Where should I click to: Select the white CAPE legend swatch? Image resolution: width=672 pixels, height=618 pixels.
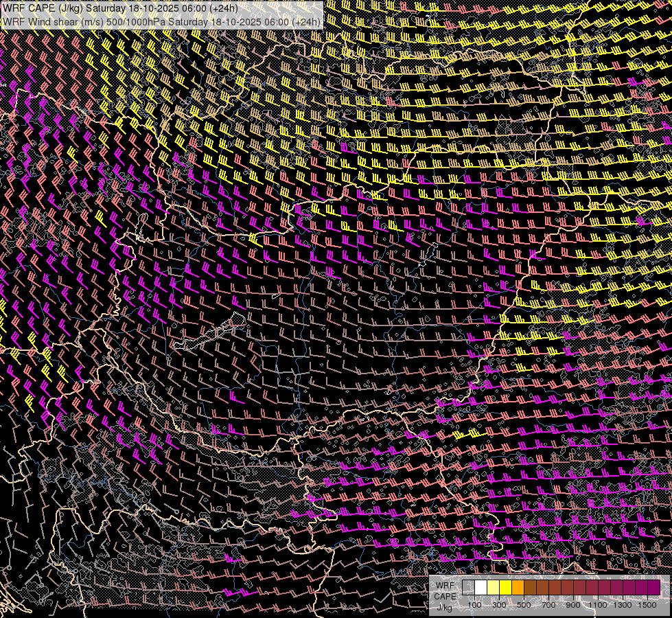click(x=480, y=587)
